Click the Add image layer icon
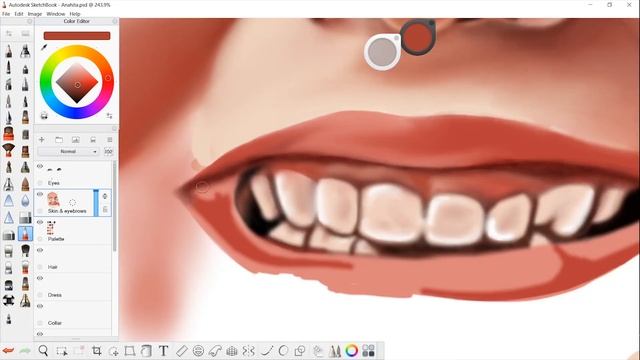The width and height of the screenshot is (640, 360). (76, 140)
